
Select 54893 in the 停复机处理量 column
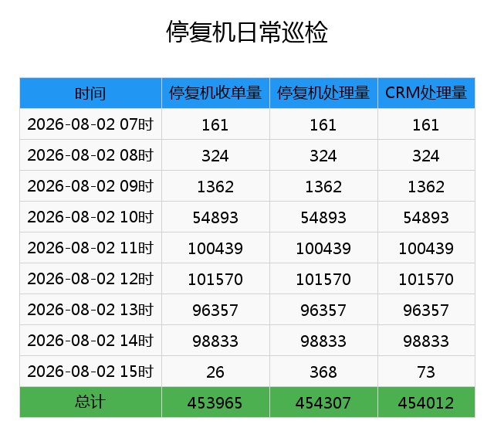coord(323,217)
